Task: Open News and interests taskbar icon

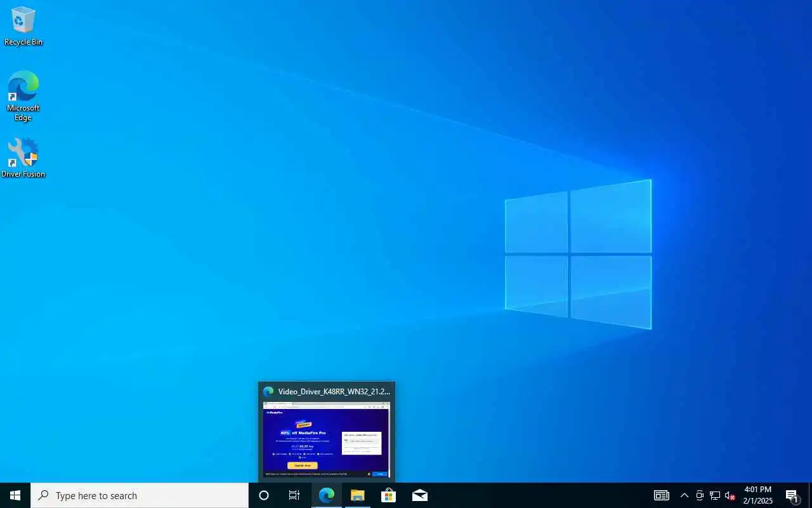Action: [x=662, y=495]
